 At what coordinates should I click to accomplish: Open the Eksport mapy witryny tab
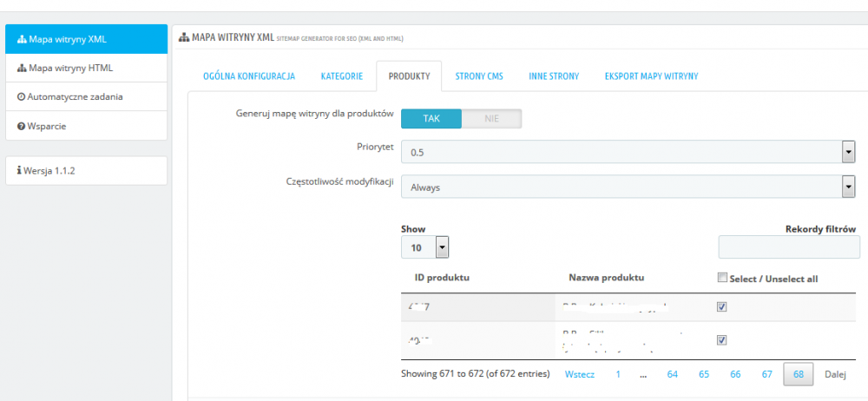[652, 76]
